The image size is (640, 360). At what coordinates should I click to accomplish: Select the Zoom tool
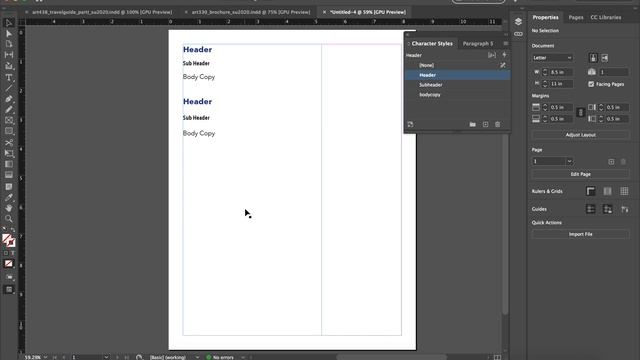[x=9, y=219]
